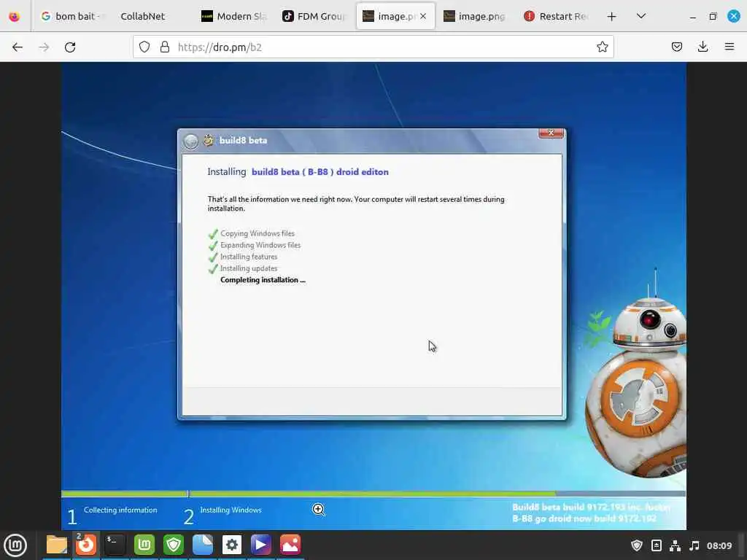747x560 pixels.
Task: Launch the Terminal from taskbar
Action: (x=115, y=545)
